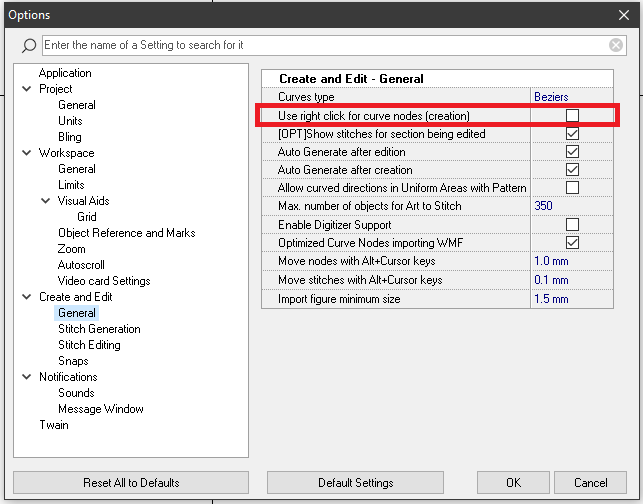Select Message Window settings
643x504 pixels.
tap(101, 409)
